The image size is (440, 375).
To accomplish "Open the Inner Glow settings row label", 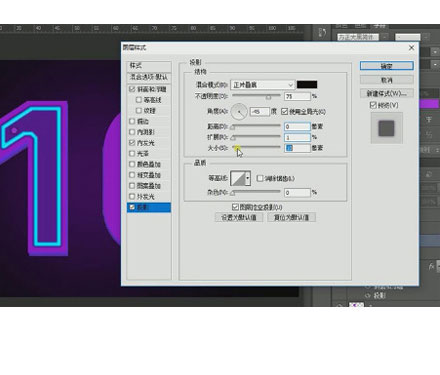I will (146, 143).
